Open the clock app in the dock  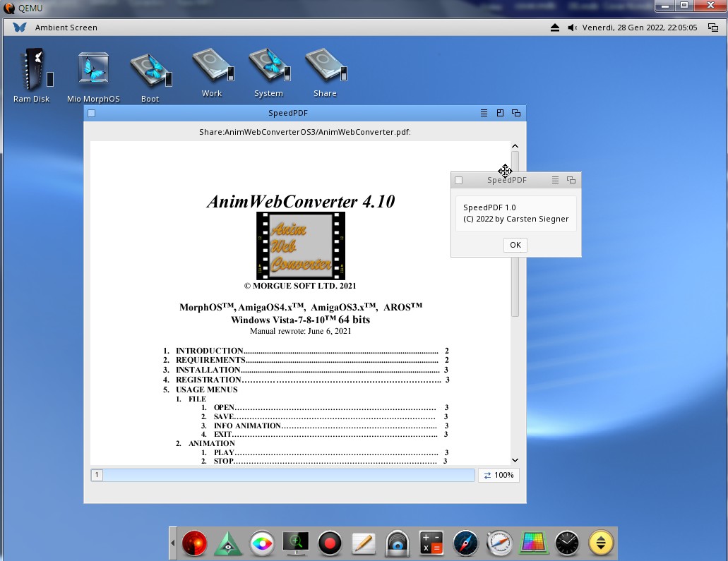pyautogui.click(x=567, y=543)
